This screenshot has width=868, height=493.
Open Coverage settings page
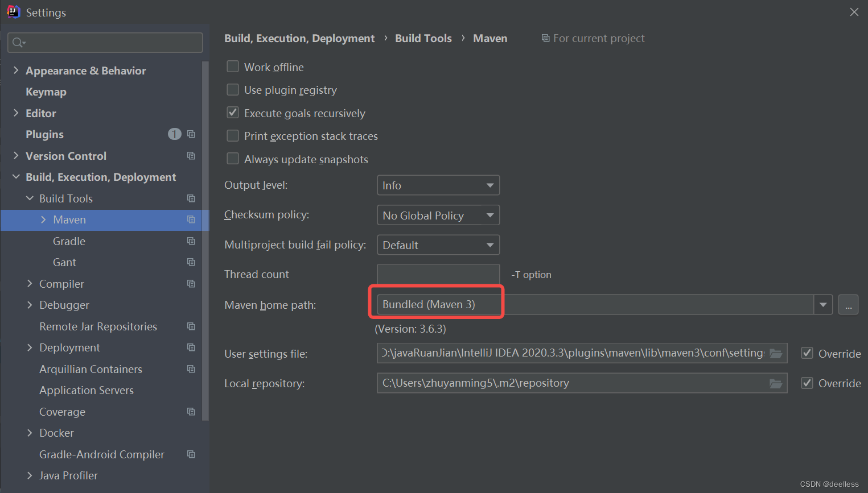62,412
